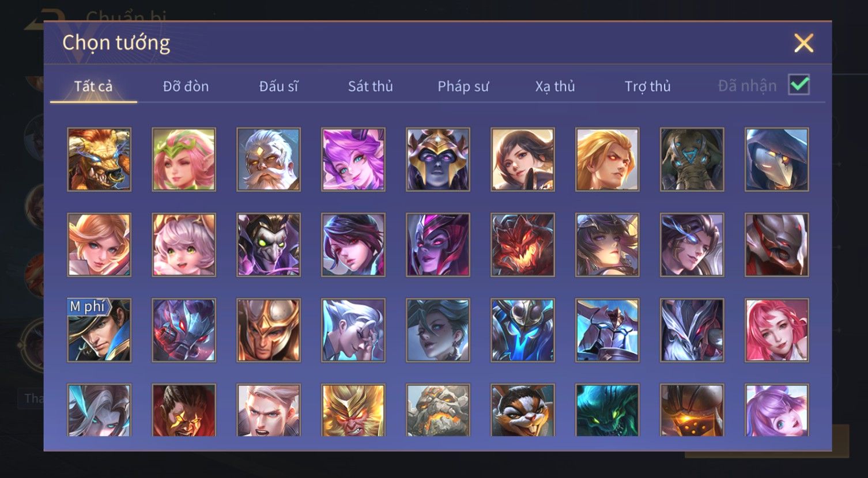Select the grey elephant hero portrait

[692, 160]
